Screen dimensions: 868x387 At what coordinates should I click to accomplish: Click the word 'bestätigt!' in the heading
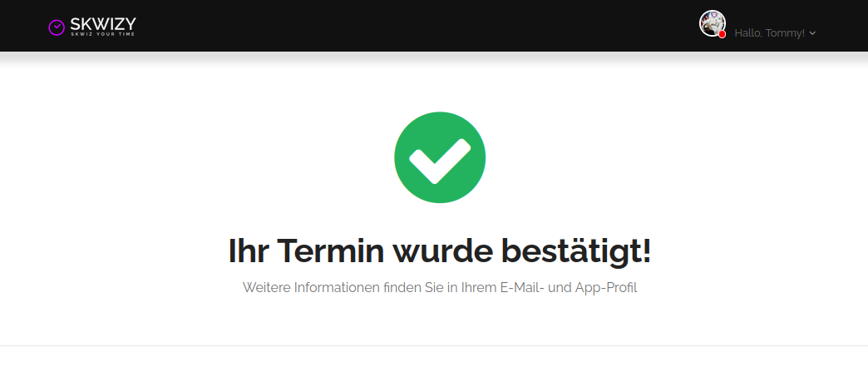[x=576, y=251]
